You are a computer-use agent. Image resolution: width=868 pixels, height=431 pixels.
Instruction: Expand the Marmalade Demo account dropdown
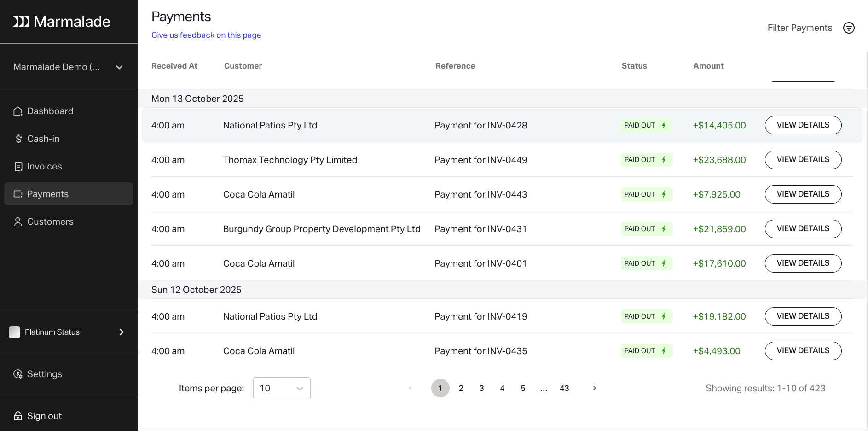point(119,67)
